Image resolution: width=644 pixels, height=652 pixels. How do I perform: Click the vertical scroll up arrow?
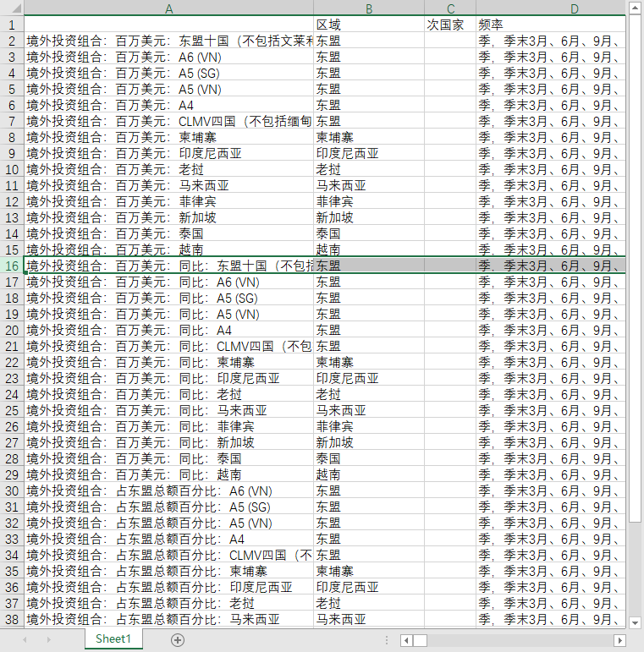coord(635,8)
